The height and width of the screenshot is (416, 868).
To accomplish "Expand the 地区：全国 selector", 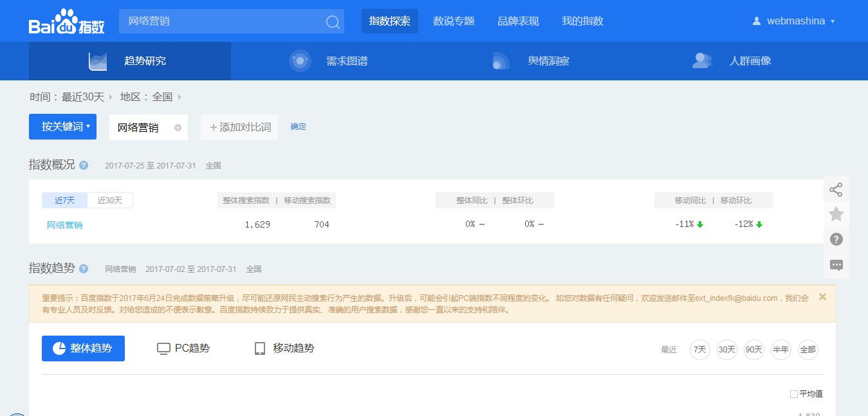I will [x=151, y=97].
